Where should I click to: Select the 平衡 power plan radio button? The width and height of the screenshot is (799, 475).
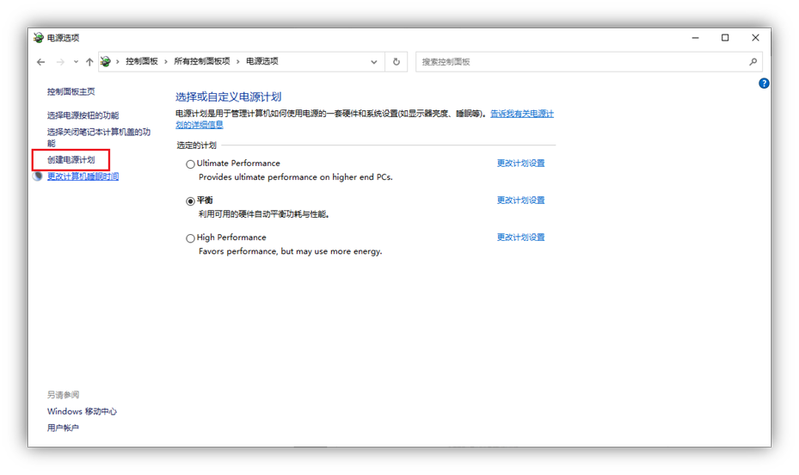191,201
